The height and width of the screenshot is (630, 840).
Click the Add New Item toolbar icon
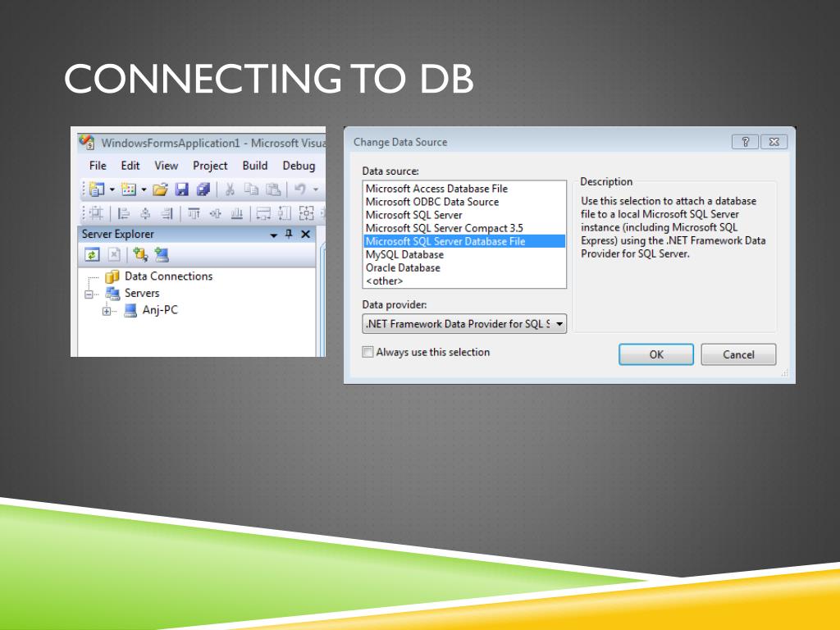[x=129, y=189]
